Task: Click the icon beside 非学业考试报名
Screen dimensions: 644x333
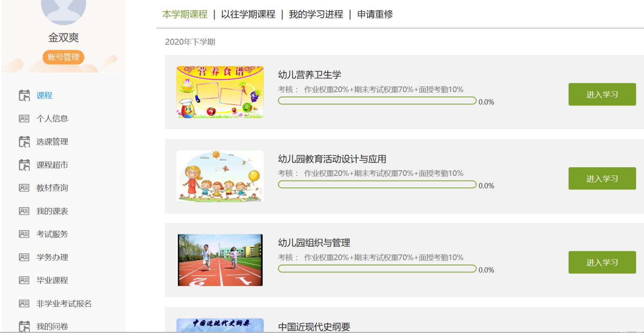Action: 24,304
